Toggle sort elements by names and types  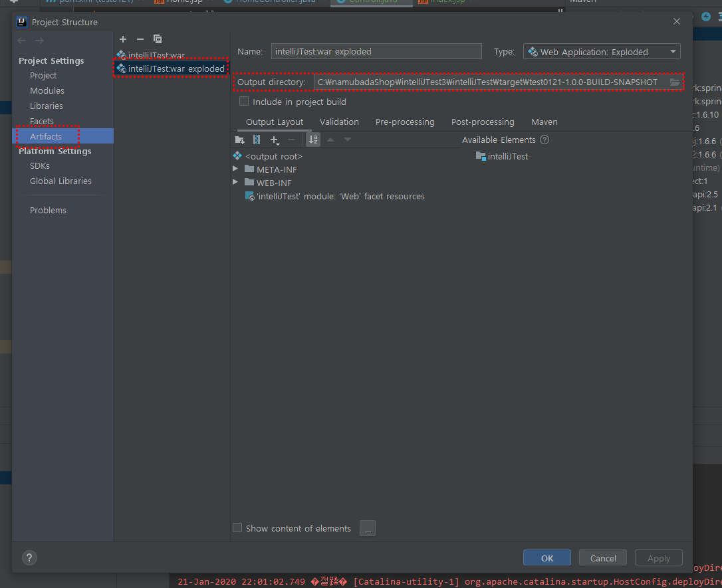coord(313,140)
